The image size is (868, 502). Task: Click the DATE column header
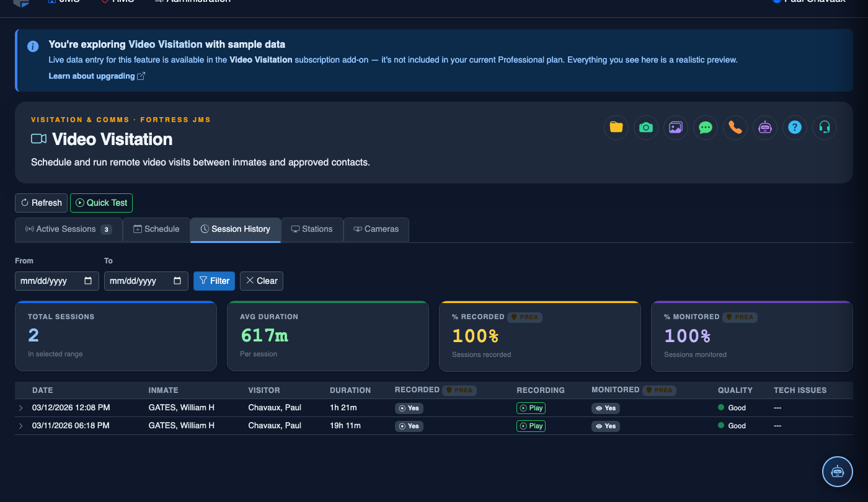[x=43, y=390]
